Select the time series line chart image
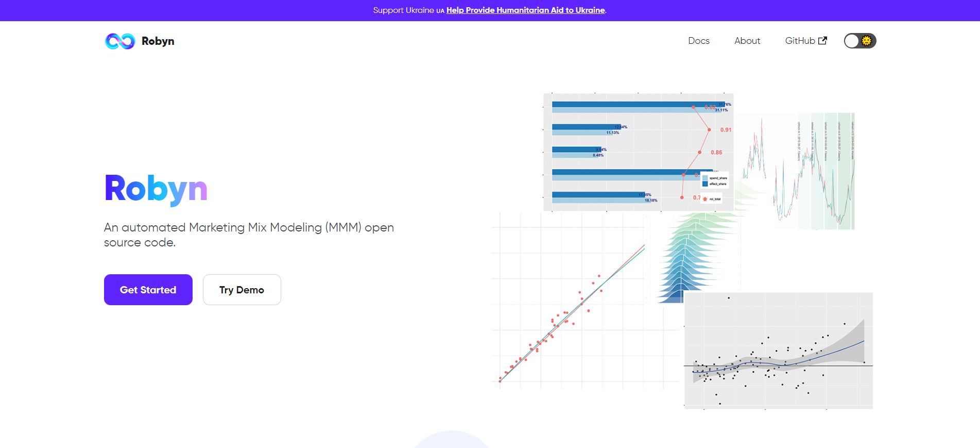 798,171
